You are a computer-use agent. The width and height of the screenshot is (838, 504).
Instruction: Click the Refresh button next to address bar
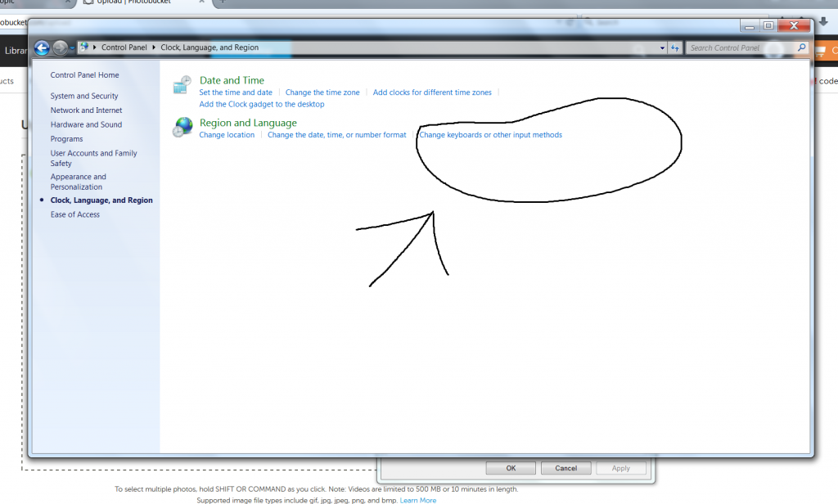click(x=675, y=48)
